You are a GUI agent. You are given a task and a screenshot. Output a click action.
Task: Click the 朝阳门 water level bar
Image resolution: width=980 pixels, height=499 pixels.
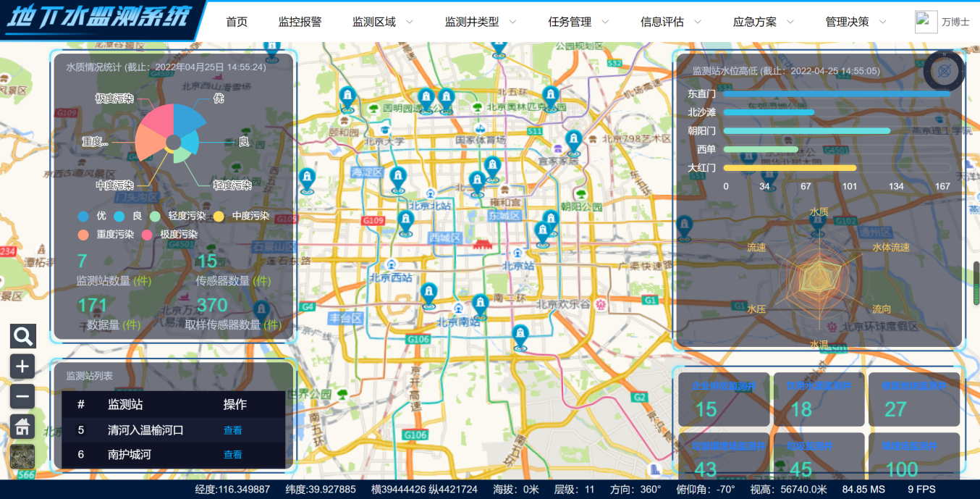(x=807, y=131)
